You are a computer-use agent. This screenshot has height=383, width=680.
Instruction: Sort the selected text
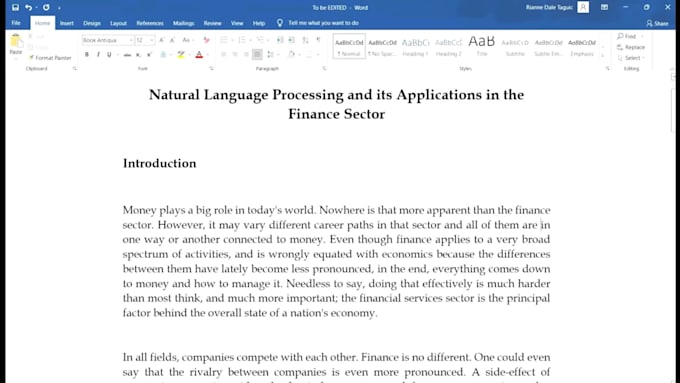coord(306,40)
